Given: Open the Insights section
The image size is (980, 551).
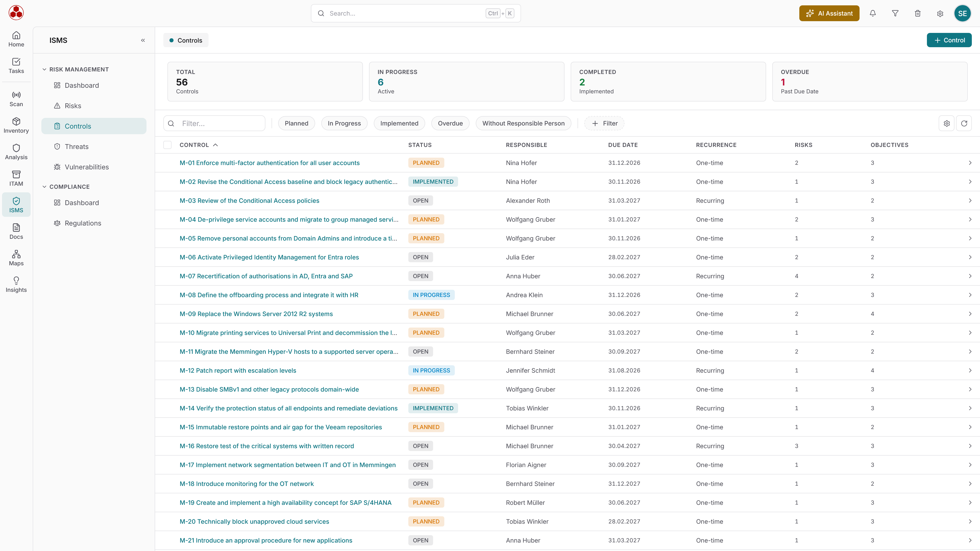Looking at the screenshot, I should click(x=16, y=284).
